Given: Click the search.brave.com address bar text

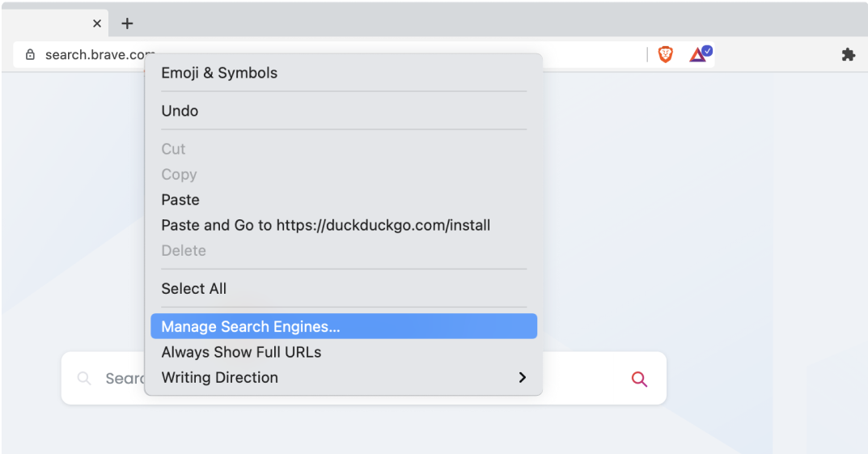Looking at the screenshot, I should 100,55.
